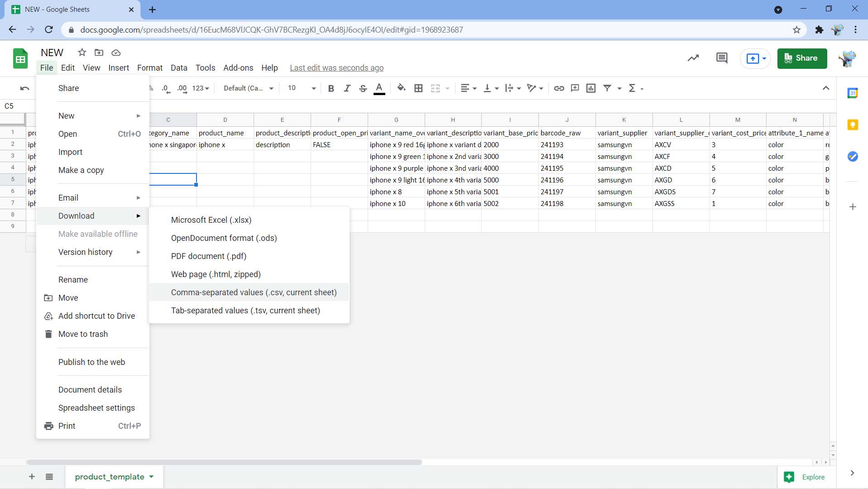This screenshot has width=868, height=489.
Task: Select column G header
Action: pyautogui.click(x=396, y=120)
